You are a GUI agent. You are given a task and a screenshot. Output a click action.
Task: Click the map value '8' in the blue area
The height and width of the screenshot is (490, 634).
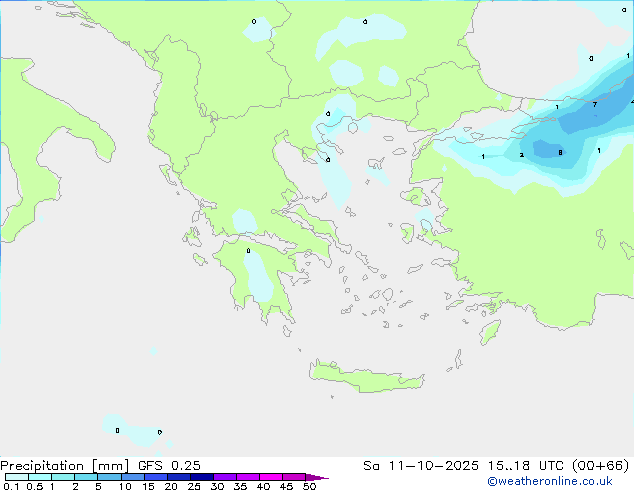[x=560, y=152]
